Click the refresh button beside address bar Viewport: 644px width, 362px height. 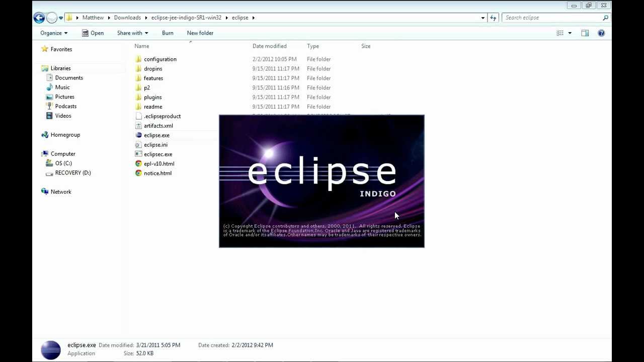coord(493,18)
